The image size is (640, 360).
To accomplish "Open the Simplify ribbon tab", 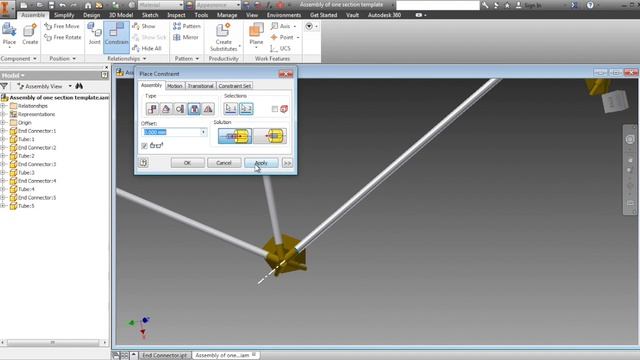I will point(64,15).
